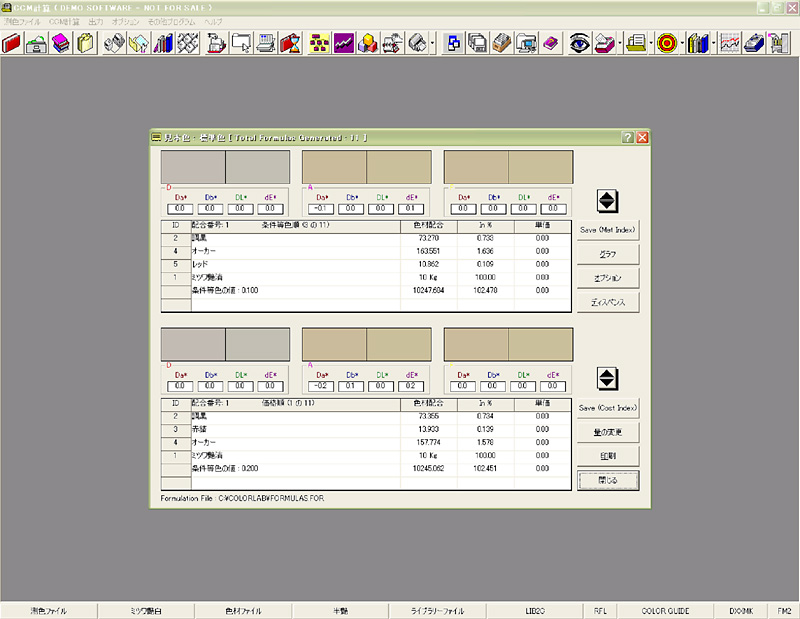Click the hourglass toolbar icon
Viewport: 800px width, 619px height.
click(291, 43)
